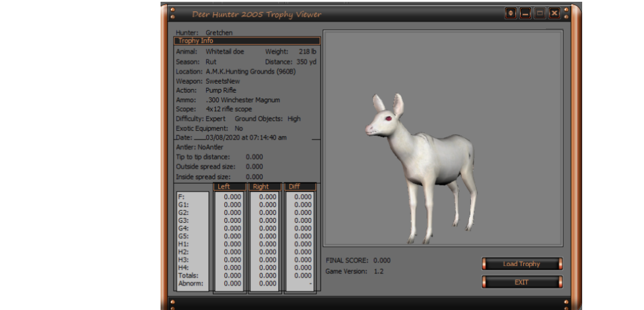This screenshot has width=644, height=310.
Task: Click the G1 row label in score table
Action: coord(183,205)
